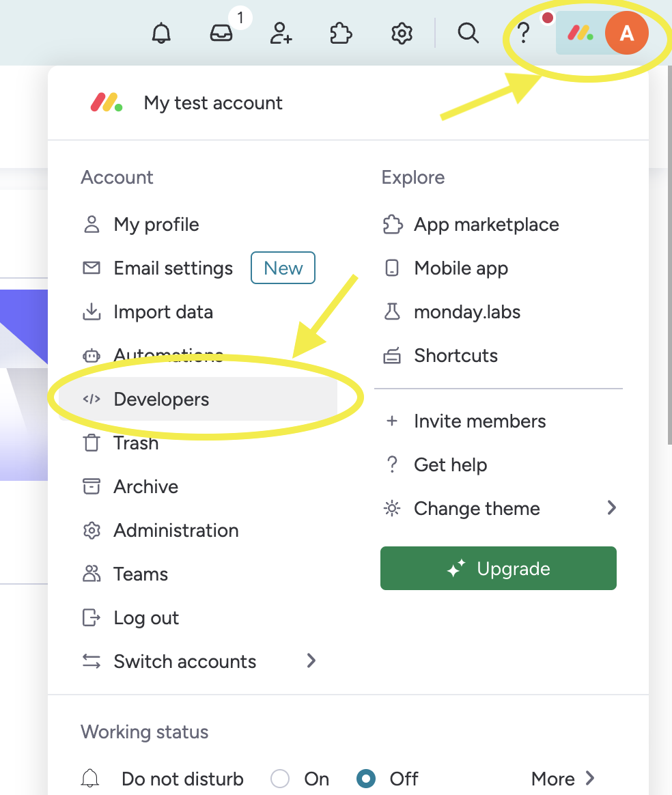Screen dimensions: 672x795
Task: Open the apps puzzle piece icon
Action: 341,33
